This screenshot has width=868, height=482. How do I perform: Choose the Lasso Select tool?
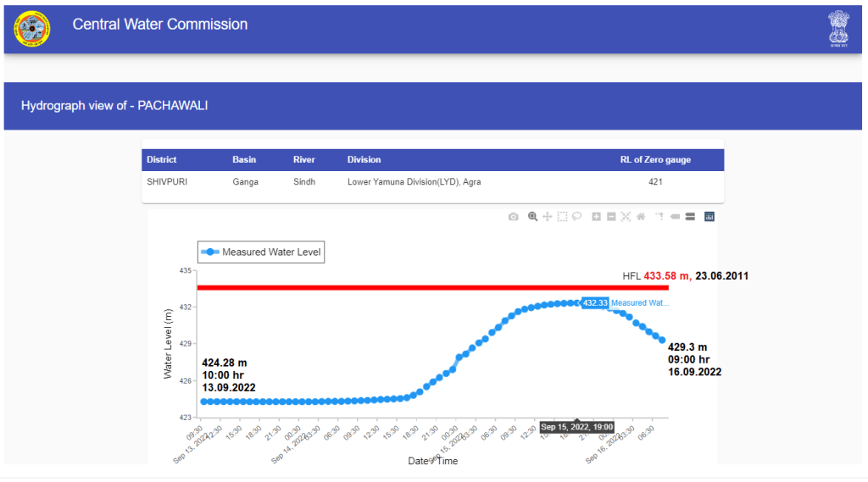point(576,217)
